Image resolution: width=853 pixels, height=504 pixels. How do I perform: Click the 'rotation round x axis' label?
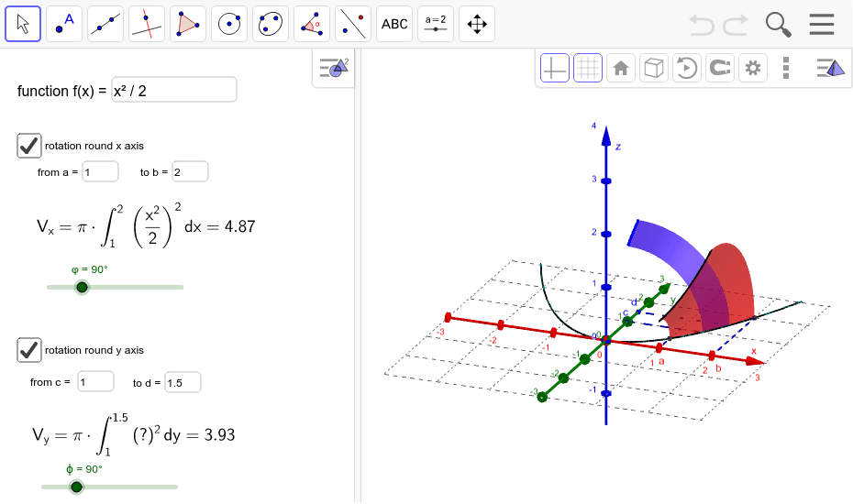94,146
